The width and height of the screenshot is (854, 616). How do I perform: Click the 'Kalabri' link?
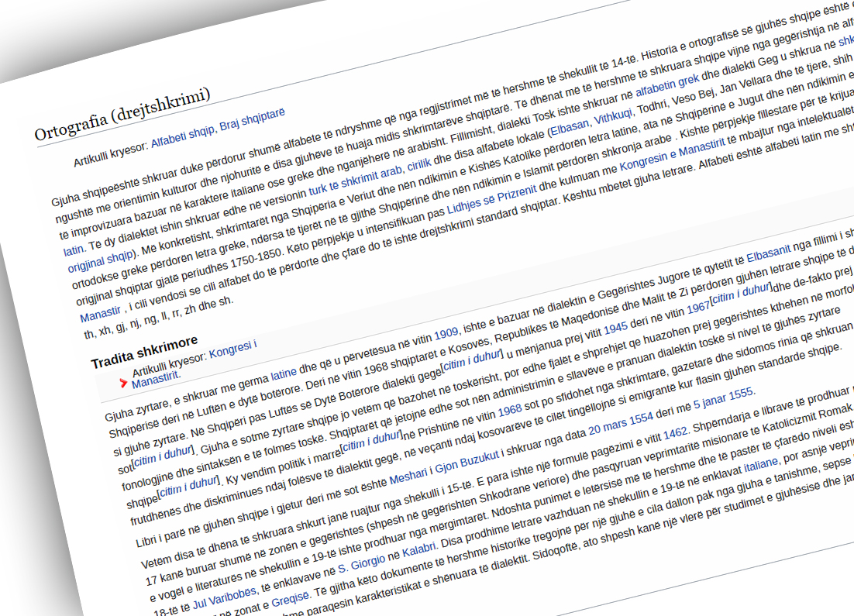418,549
